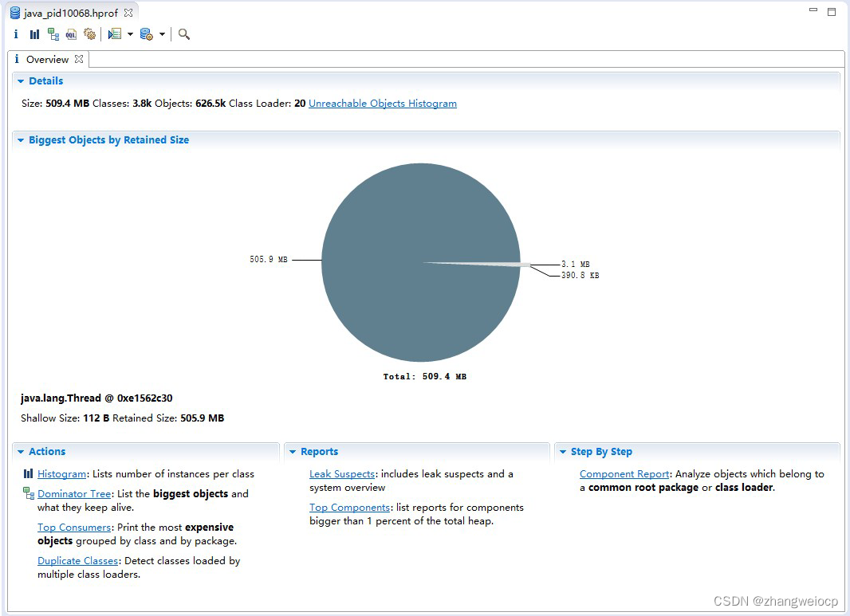Click the Size: 509.4 MB detail
850x616 pixels.
[x=55, y=103]
